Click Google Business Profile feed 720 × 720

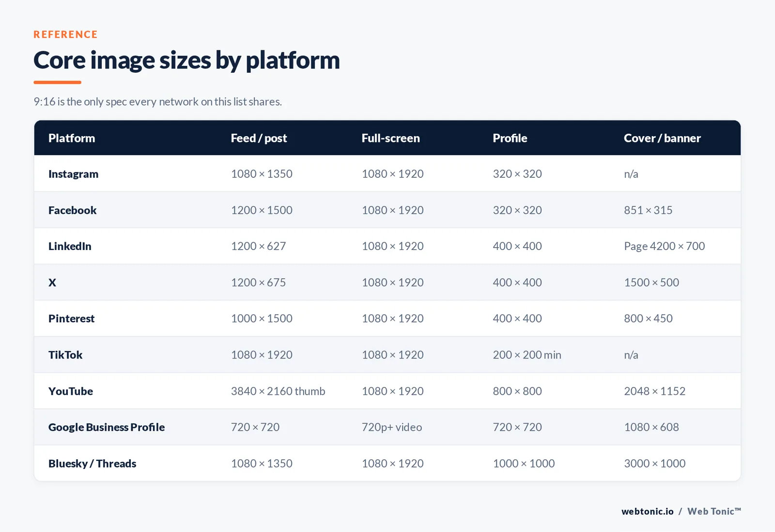coord(255,427)
